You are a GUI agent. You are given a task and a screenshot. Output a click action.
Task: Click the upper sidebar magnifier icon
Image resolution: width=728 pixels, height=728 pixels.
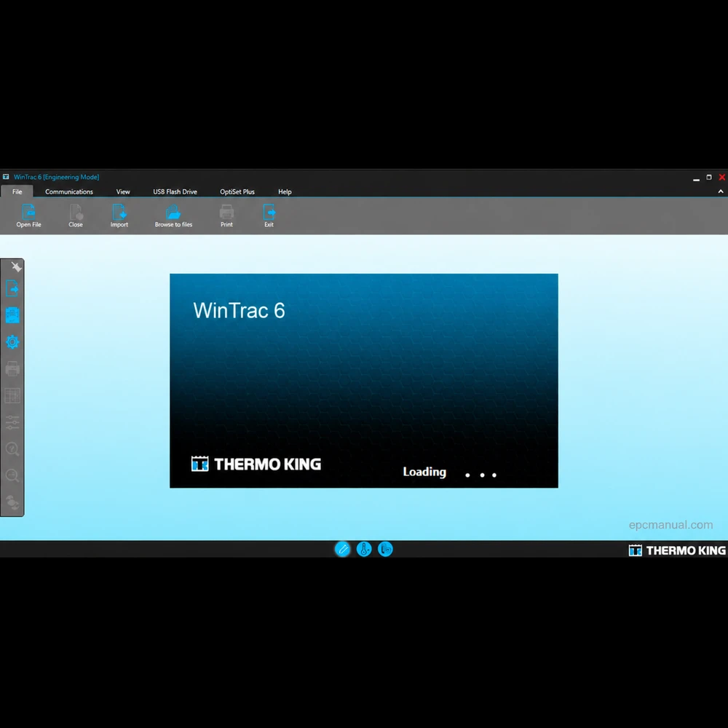coord(12,449)
